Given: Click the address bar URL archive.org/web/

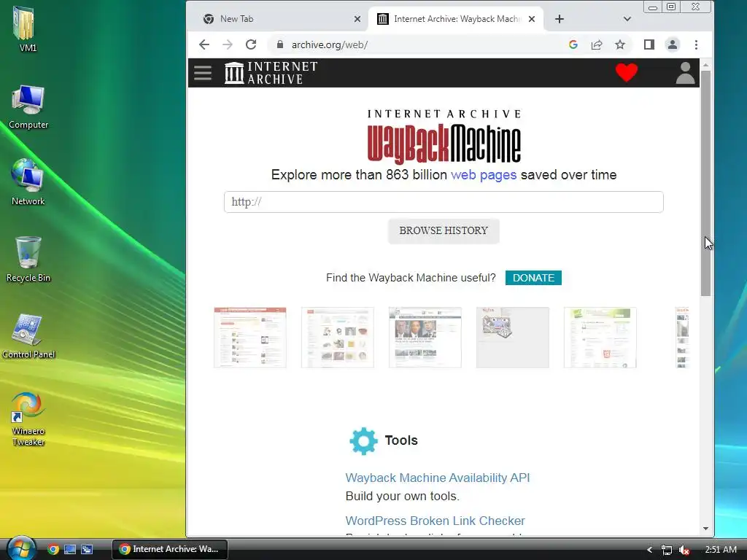Looking at the screenshot, I should pyautogui.click(x=330, y=44).
